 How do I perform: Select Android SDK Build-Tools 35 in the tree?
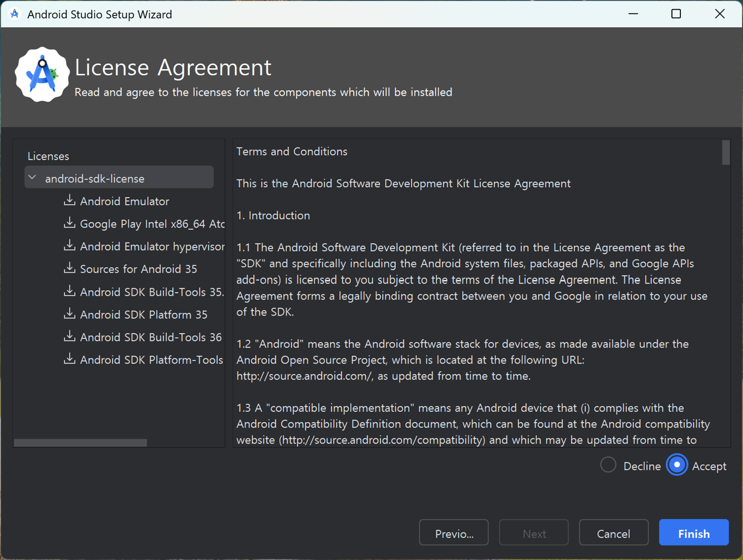(152, 292)
